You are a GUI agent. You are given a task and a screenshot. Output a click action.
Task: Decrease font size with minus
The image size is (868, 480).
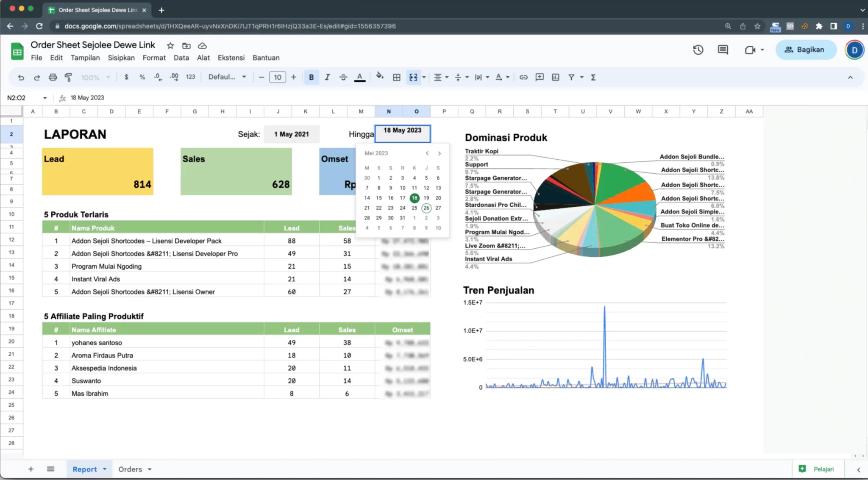[x=262, y=77]
